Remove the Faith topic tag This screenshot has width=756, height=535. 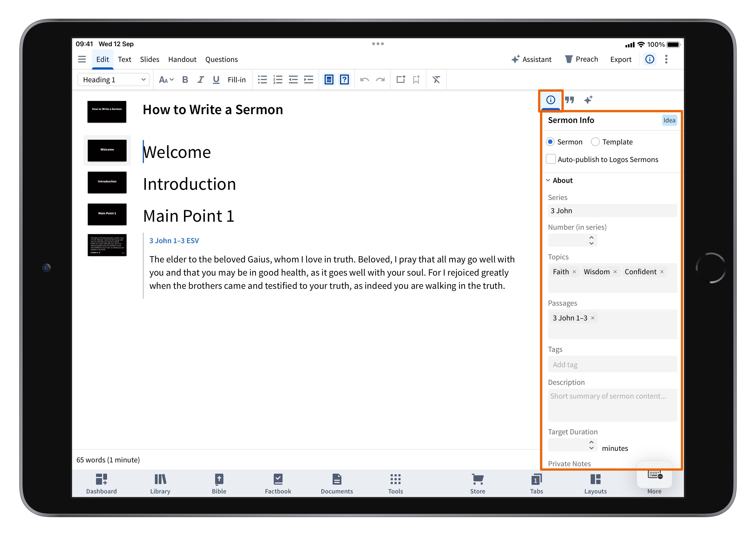[x=574, y=272]
